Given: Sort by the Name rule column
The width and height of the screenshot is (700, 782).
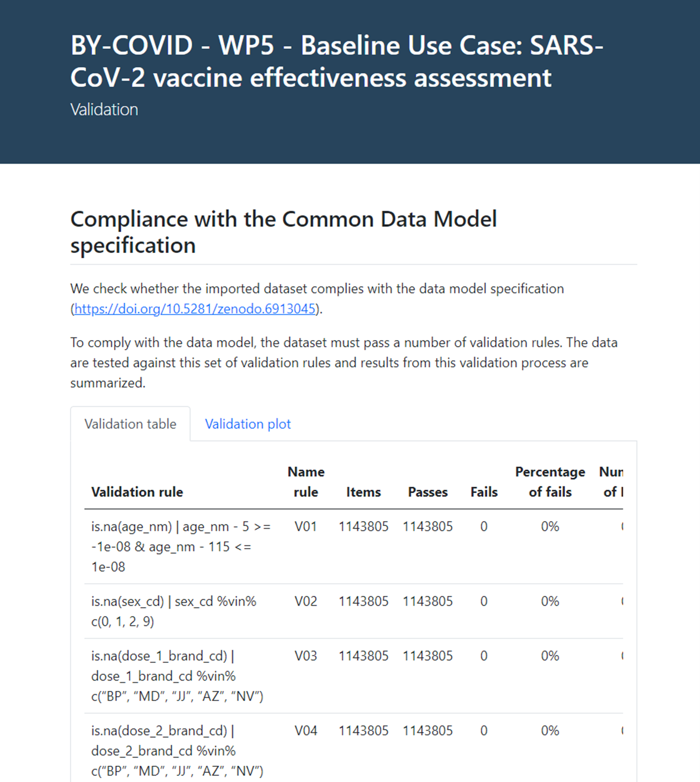Looking at the screenshot, I should click(x=306, y=481).
